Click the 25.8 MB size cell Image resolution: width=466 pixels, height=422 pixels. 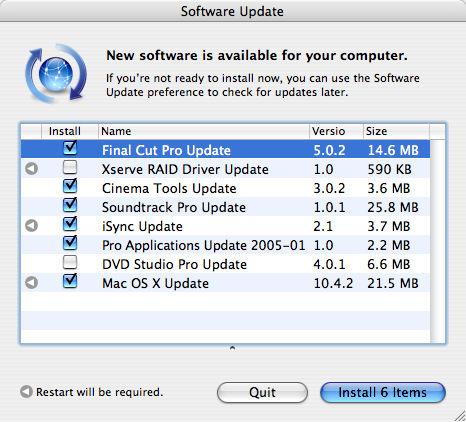[x=393, y=207]
